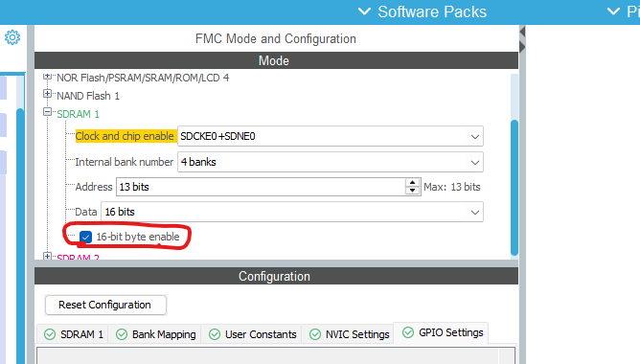Expand the SDRAM 2 node
The width and height of the screenshot is (640, 364).
(x=47, y=257)
